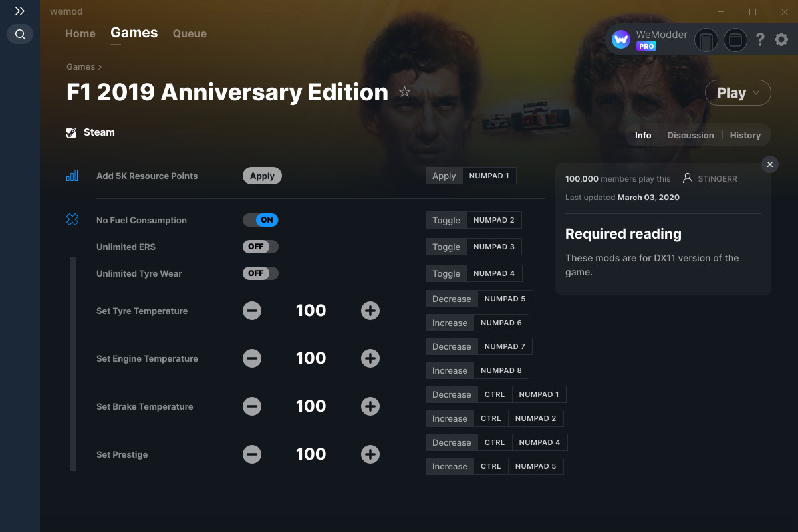Click the Last updated March 03, 2020 text
Screen dimensions: 798x532
622,198
